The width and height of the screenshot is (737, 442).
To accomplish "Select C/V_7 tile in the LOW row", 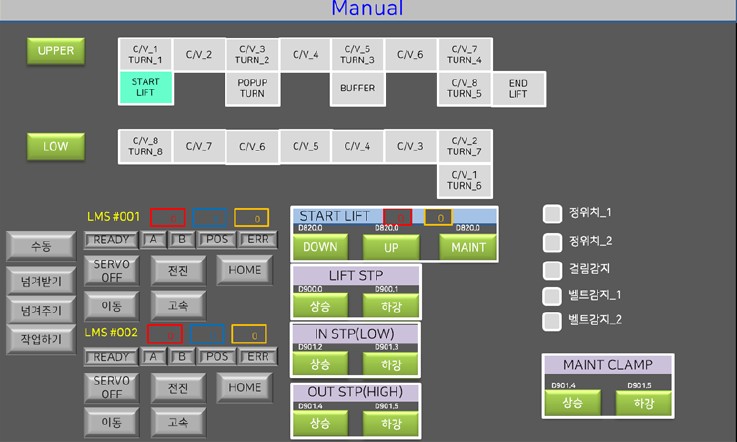I will click(x=199, y=146).
